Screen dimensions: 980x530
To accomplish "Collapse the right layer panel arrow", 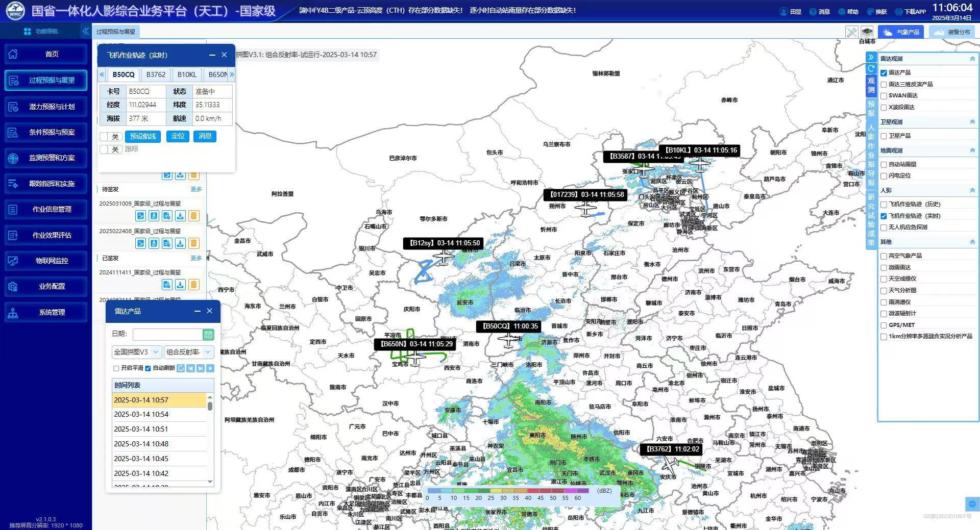I will click(x=871, y=57).
